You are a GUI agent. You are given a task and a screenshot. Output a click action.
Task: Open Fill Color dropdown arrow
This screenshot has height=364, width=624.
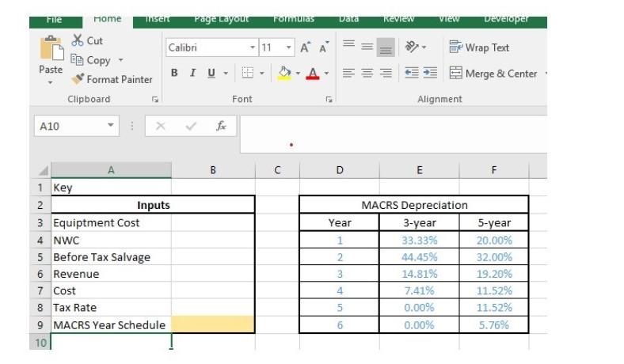(x=298, y=74)
